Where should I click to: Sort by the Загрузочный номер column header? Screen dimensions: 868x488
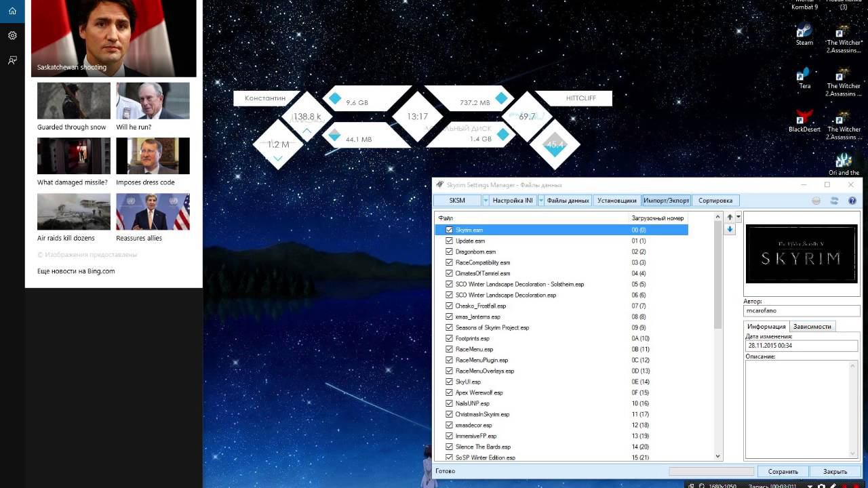658,218
